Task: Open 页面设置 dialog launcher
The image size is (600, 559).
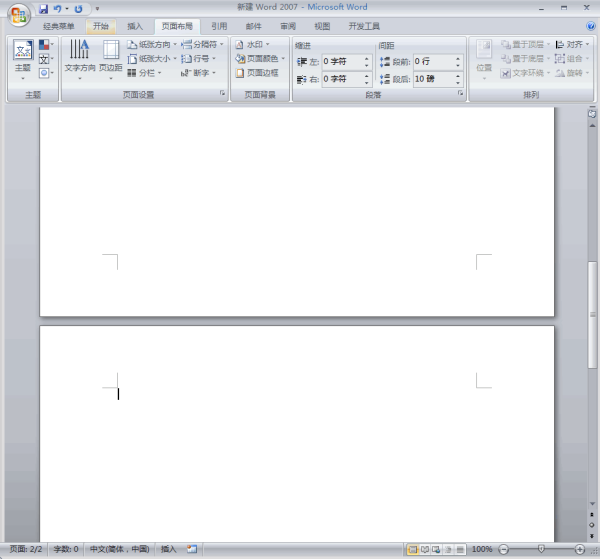Action: tap(222, 93)
